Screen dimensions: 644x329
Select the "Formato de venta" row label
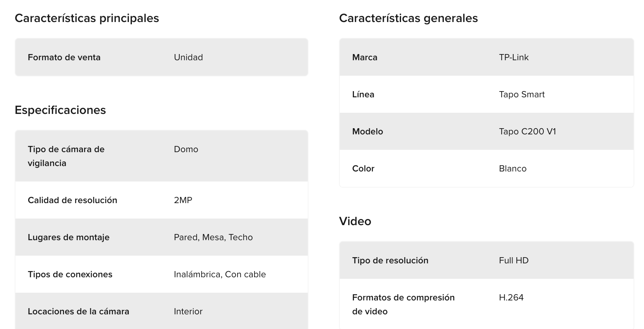(64, 58)
